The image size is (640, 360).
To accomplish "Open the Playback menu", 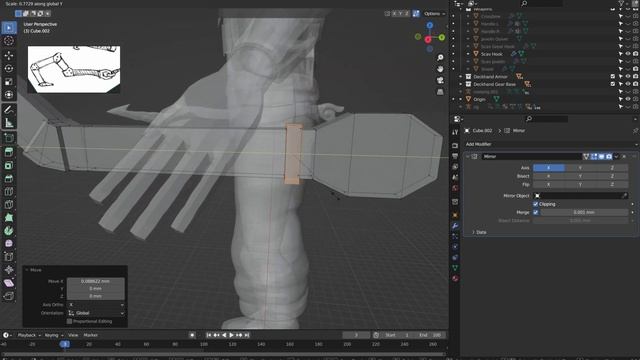I will click(29, 335).
